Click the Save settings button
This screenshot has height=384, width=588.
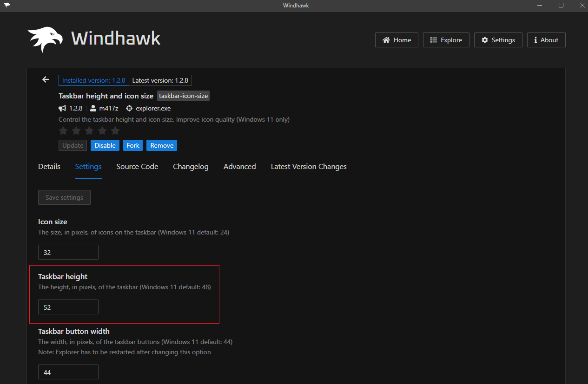64,197
